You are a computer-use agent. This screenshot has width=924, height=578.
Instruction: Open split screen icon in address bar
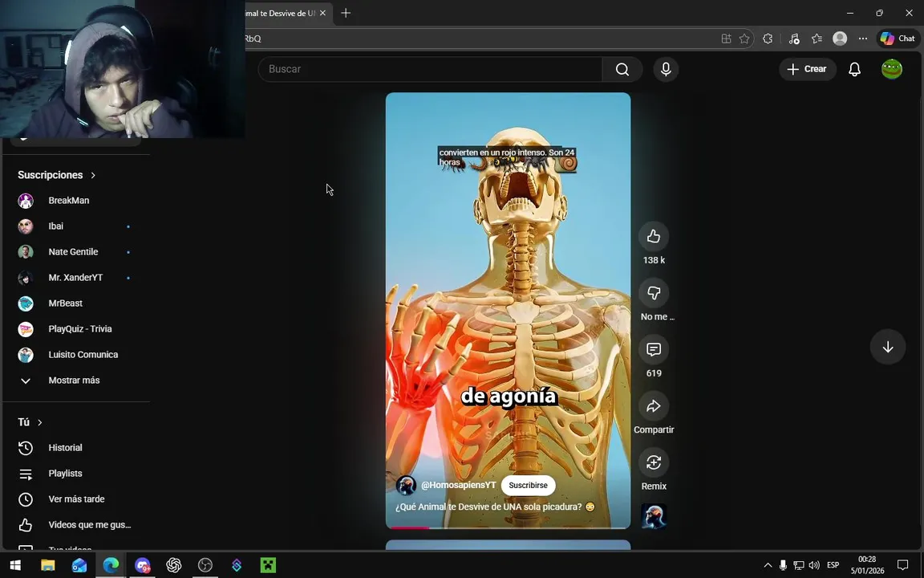[726, 39]
